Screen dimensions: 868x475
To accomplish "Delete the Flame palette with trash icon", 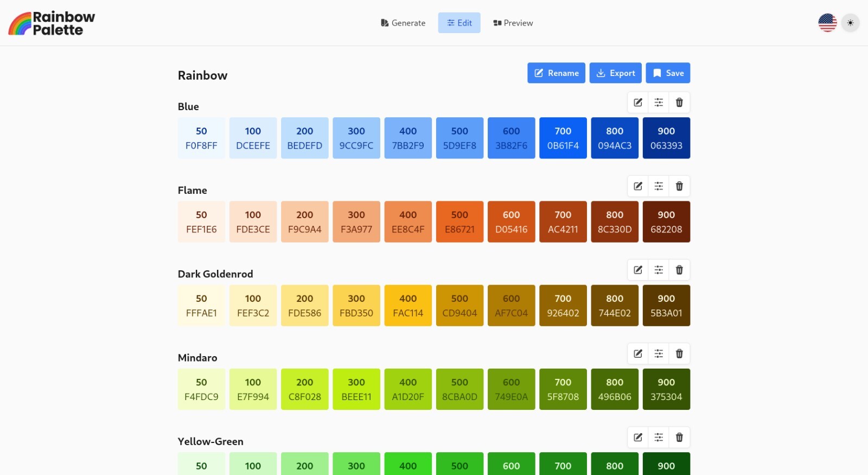I will [679, 186].
